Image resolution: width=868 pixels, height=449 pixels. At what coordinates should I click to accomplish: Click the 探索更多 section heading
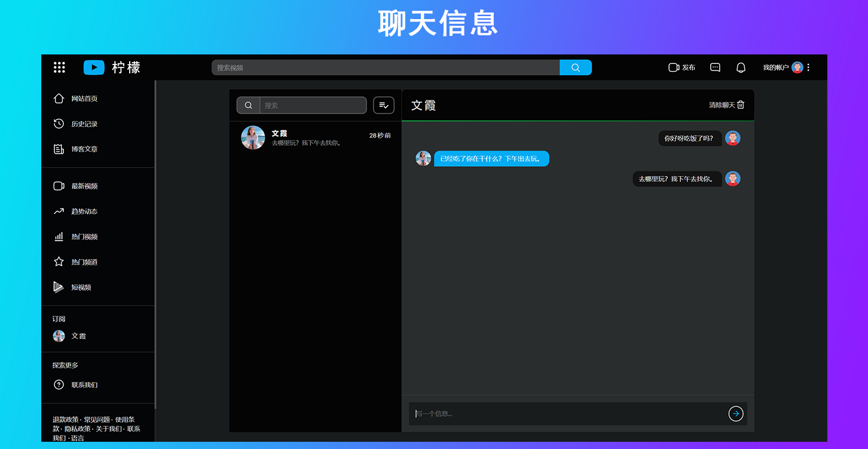coord(65,365)
